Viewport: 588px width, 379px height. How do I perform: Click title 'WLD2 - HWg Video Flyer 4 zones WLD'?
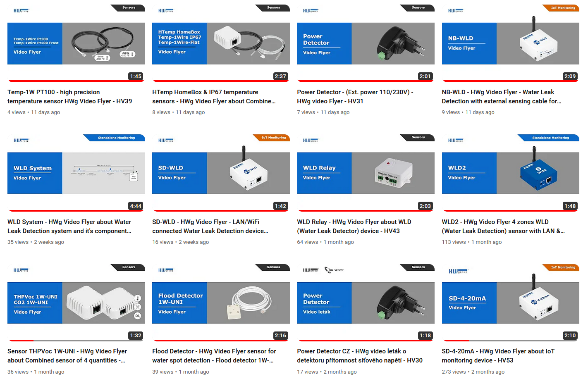[x=503, y=226]
